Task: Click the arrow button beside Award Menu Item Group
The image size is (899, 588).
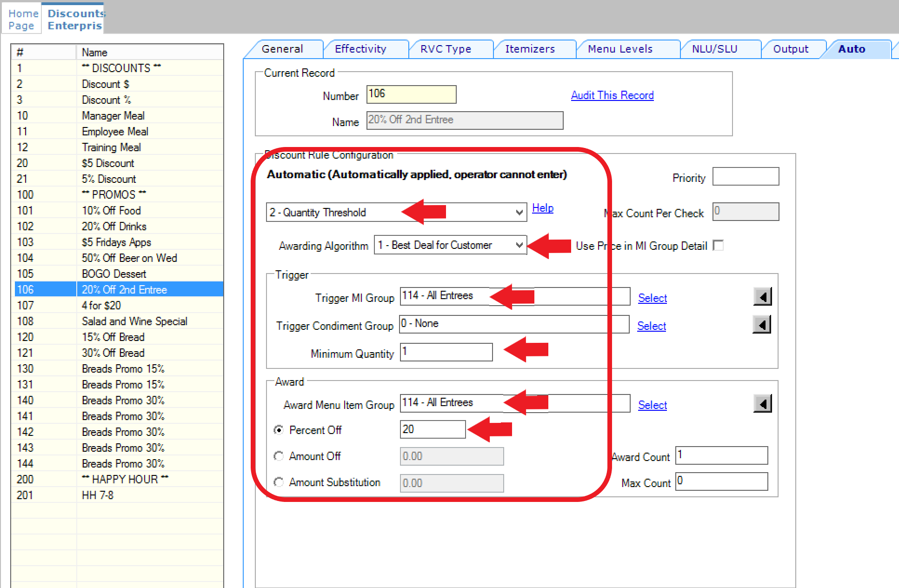Action: coord(762,404)
